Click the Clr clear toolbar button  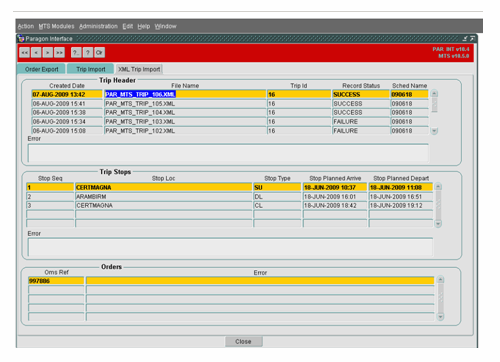pos(99,53)
